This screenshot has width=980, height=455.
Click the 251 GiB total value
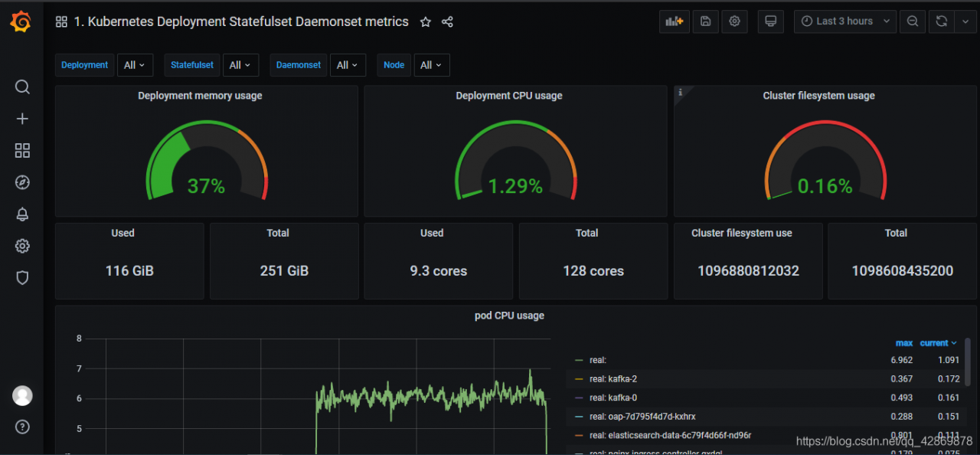click(284, 271)
